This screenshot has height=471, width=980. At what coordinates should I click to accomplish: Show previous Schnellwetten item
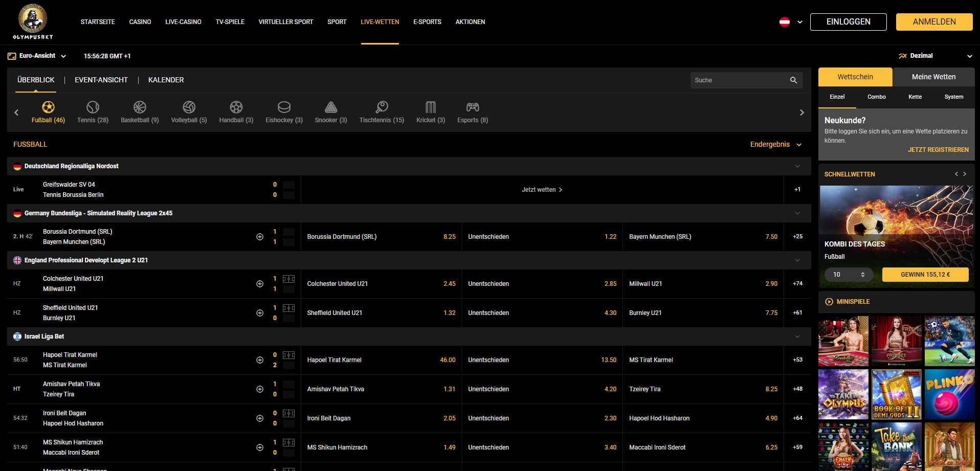pos(956,174)
